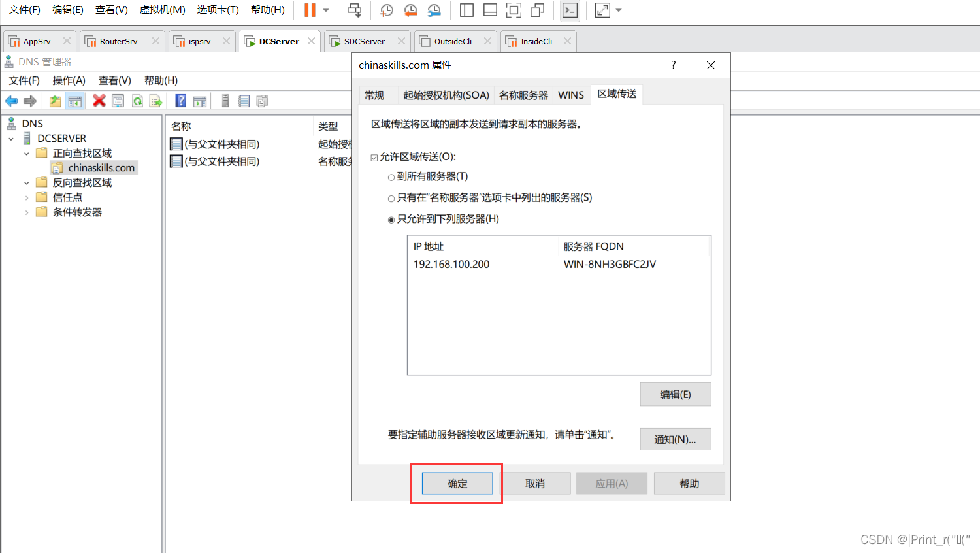The height and width of the screenshot is (553, 980).
Task: Expand the 信任点 tree node
Action: (x=25, y=197)
